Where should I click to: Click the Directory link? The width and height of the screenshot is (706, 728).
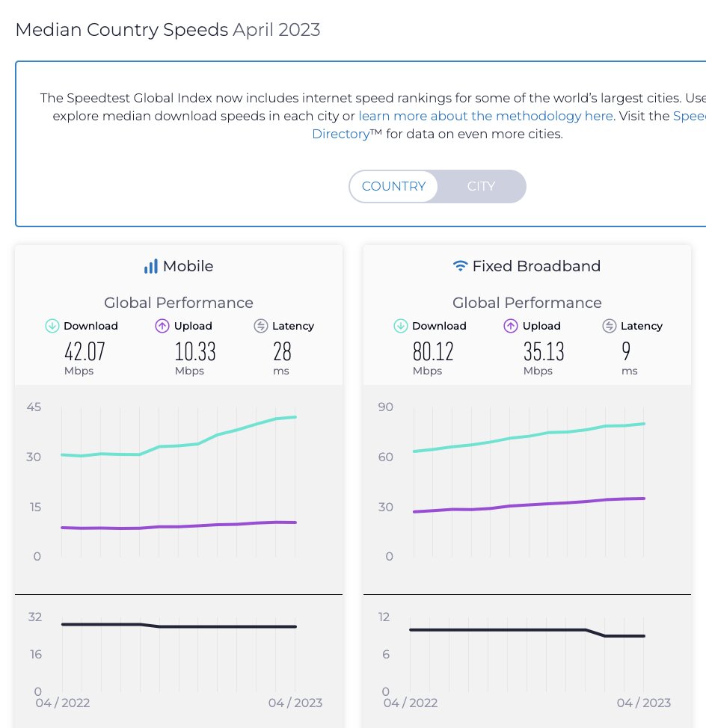pos(340,135)
